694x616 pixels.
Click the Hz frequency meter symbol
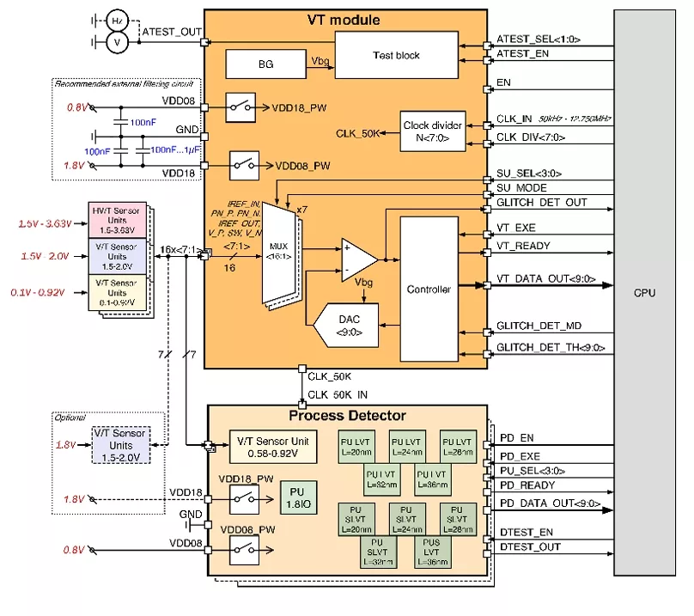118,20
